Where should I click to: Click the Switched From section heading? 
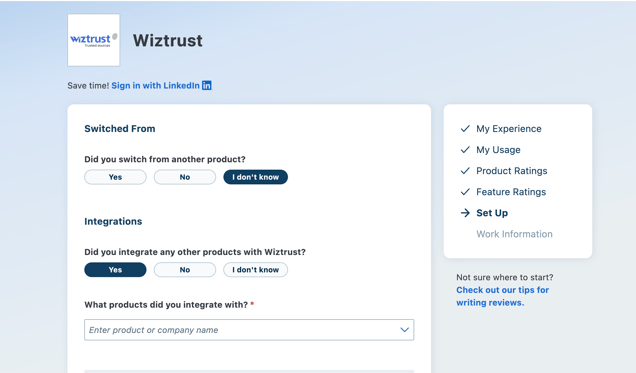(x=120, y=129)
